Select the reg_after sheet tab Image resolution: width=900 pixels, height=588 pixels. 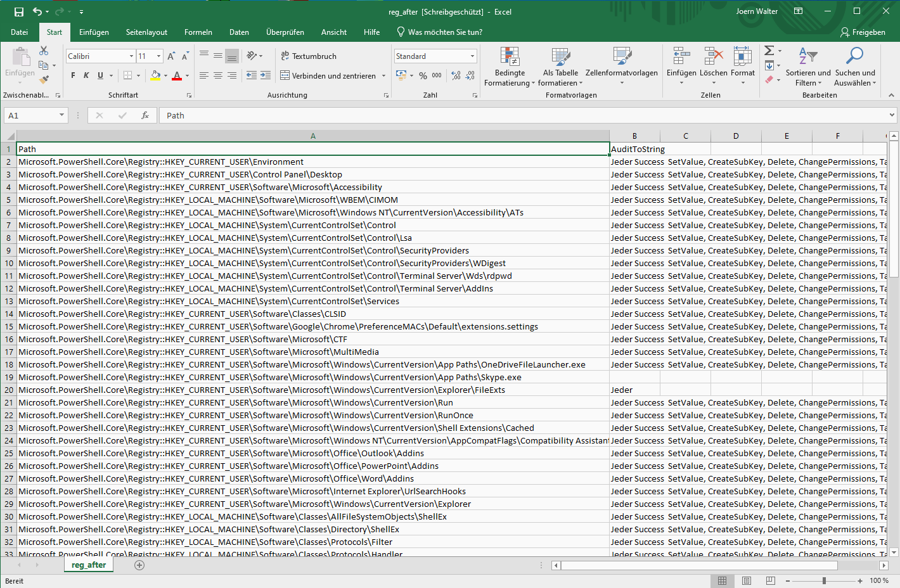89,565
